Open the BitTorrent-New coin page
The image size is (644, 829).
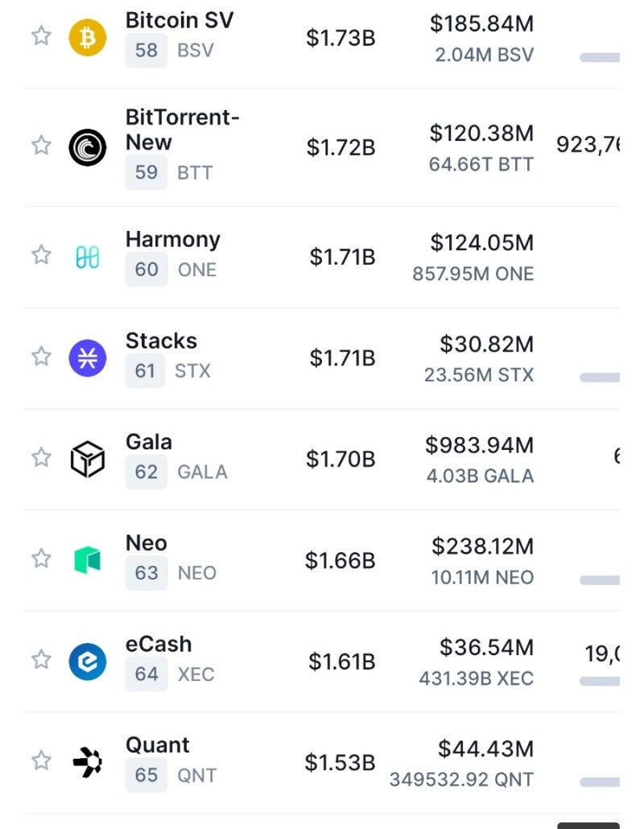tap(182, 130)
